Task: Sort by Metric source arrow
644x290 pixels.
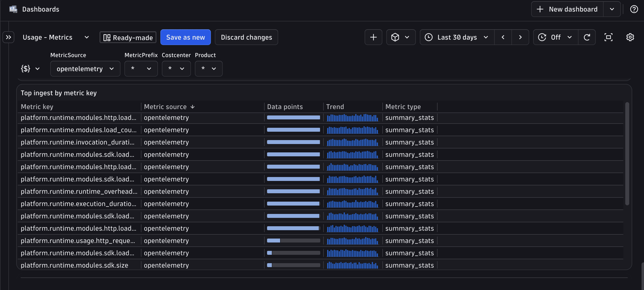Action: [x=192, y=107]
